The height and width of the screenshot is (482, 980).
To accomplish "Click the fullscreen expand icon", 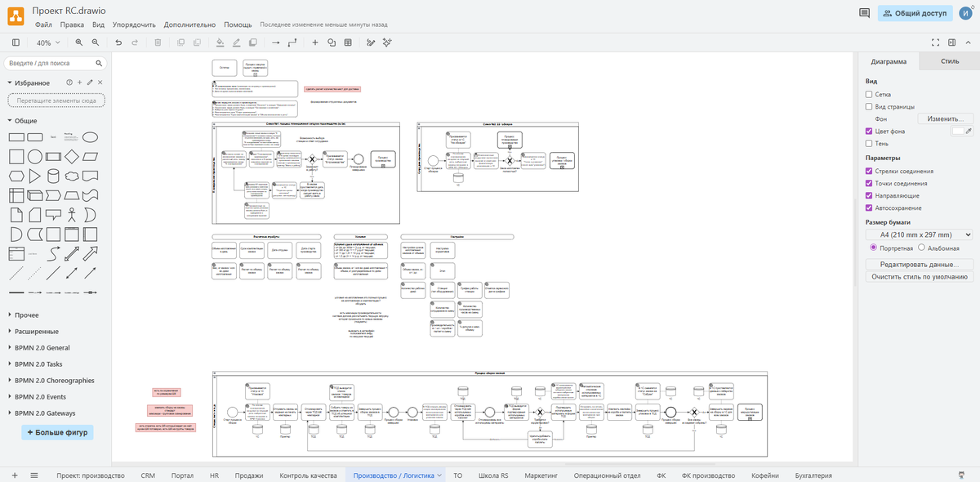I will (x=935, y=42).
